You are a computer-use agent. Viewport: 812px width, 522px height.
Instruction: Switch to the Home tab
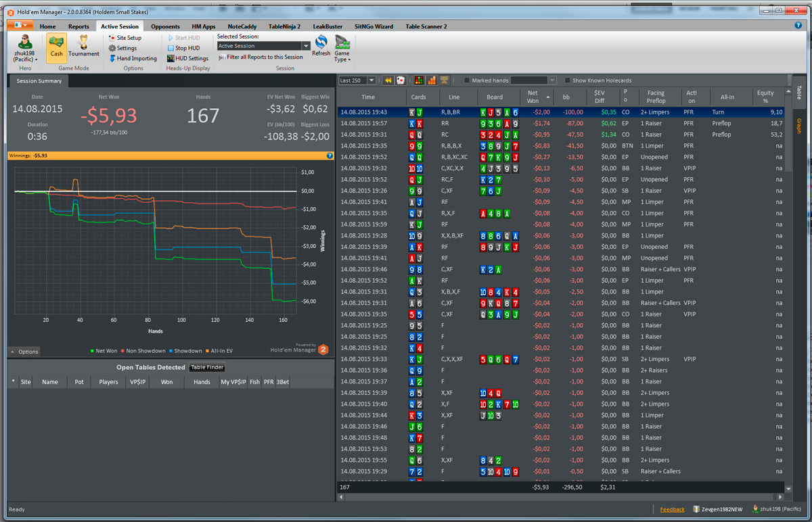(47, 26)
